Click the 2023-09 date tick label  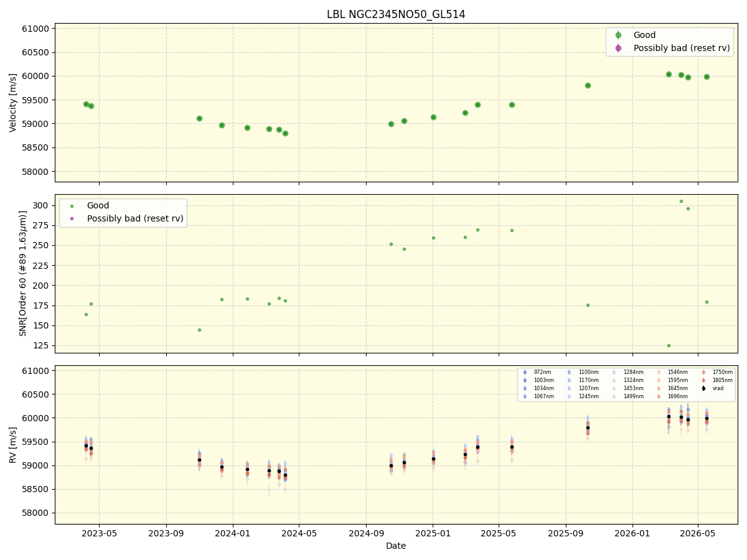pyautogui.click(x=166, y=533)
